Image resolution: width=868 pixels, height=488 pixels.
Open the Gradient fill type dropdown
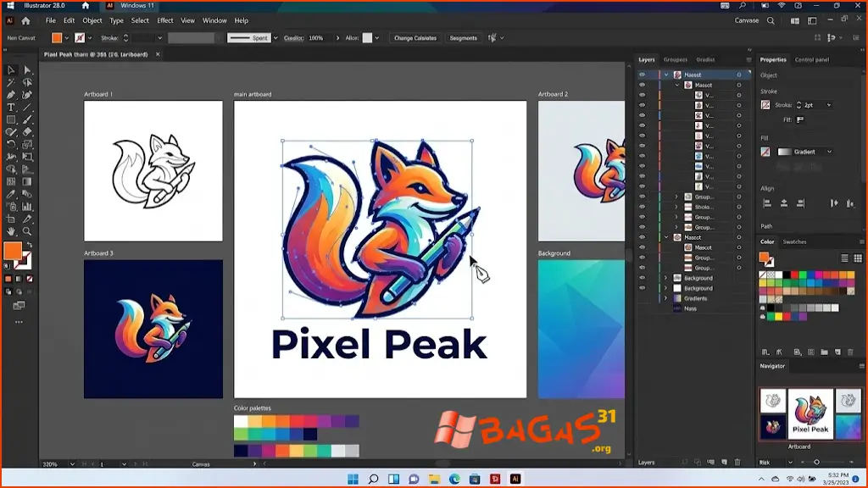point(829,152)
